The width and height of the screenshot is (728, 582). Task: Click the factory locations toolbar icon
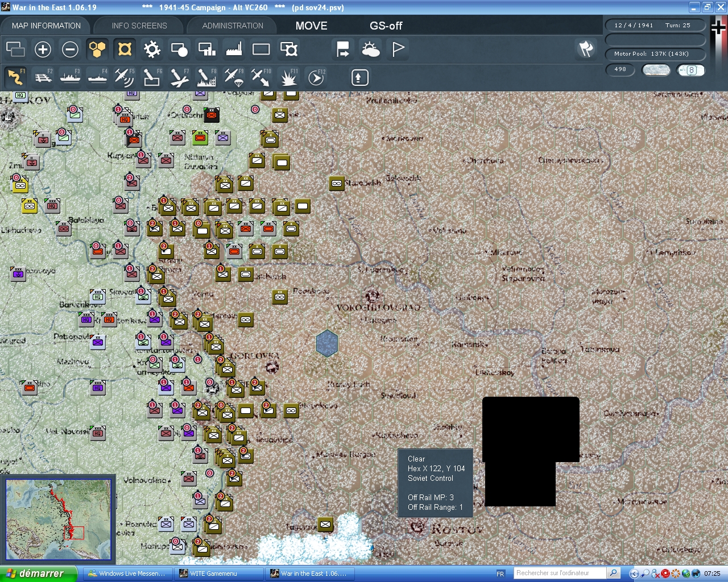[x=233, y=49]
